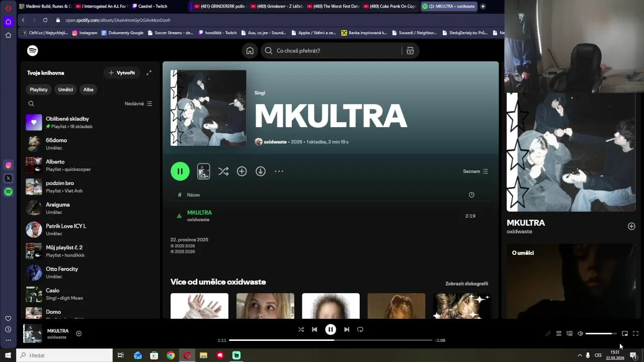Open Chrome from taskbar
The width and height of the screenshot is (644, 362).
tap(171, 355)
